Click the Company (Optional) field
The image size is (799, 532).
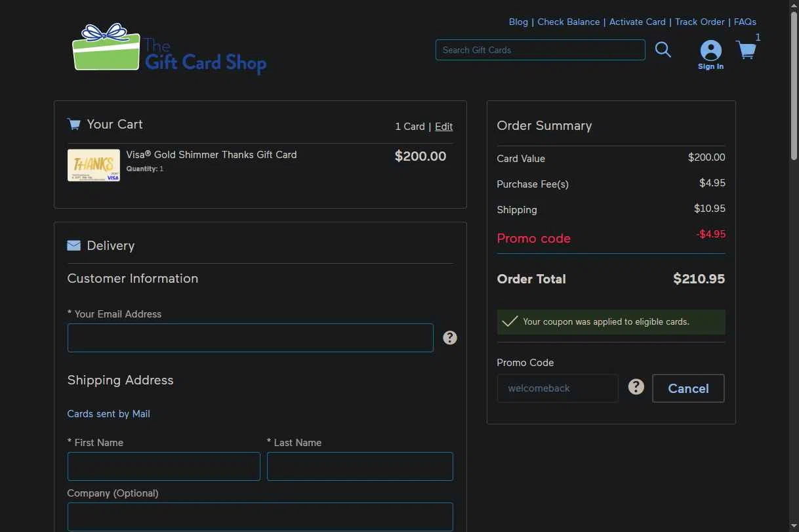pyautogui.click(x=260, y=517)
